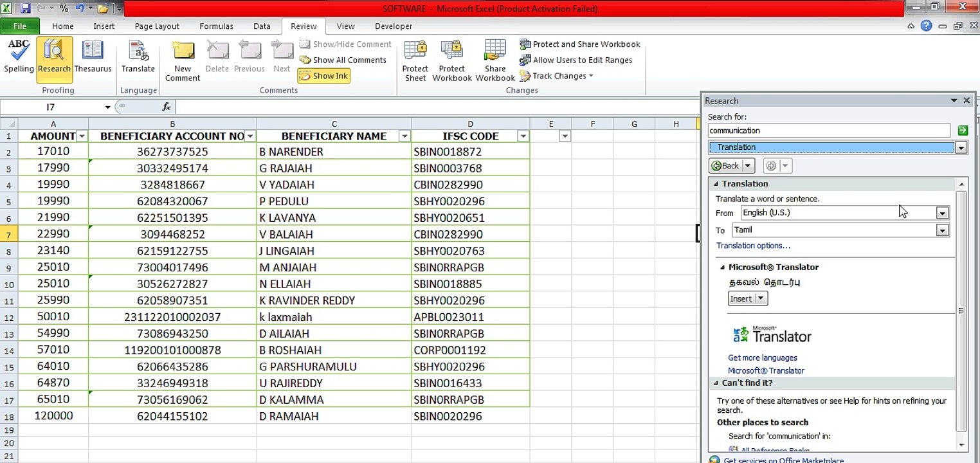This screenshot has height=463, width=980.
Task: Collapse the Can't find it? section
Action: click(716, 383)
